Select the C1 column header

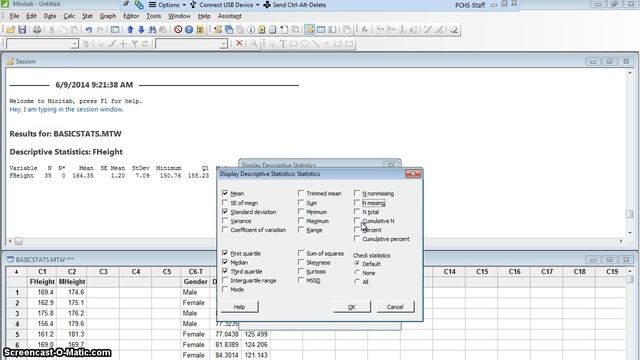click(42, 271)
